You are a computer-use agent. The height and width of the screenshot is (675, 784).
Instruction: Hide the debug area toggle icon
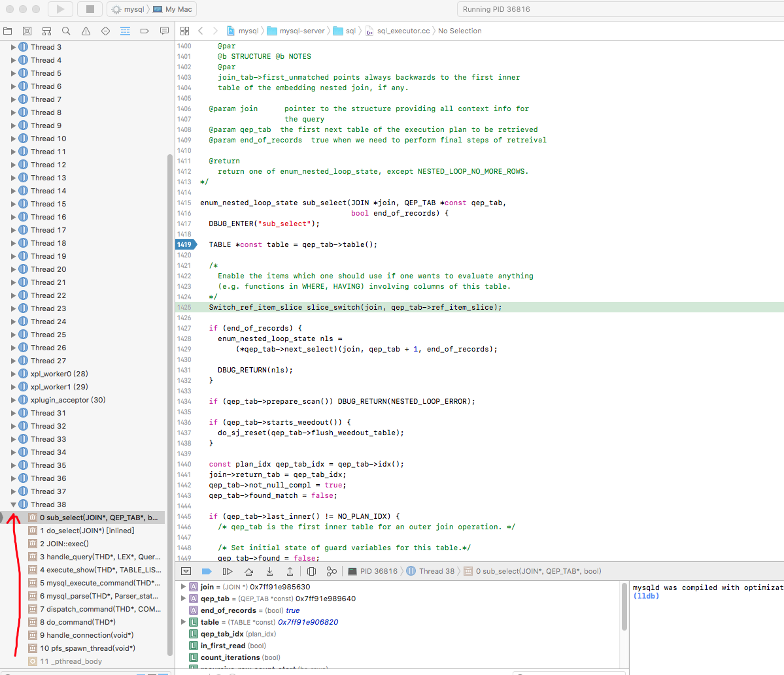(x=186, y=571)
